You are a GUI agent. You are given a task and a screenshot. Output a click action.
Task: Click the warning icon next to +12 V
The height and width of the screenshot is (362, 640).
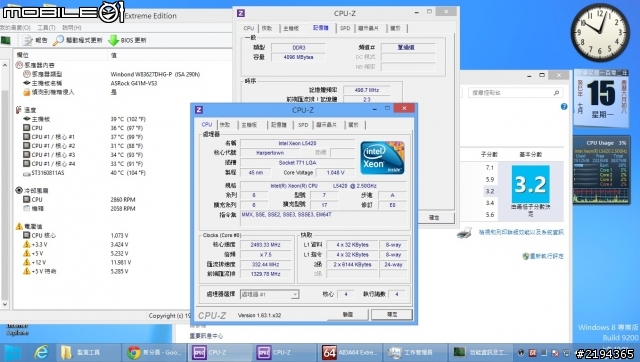27,262
